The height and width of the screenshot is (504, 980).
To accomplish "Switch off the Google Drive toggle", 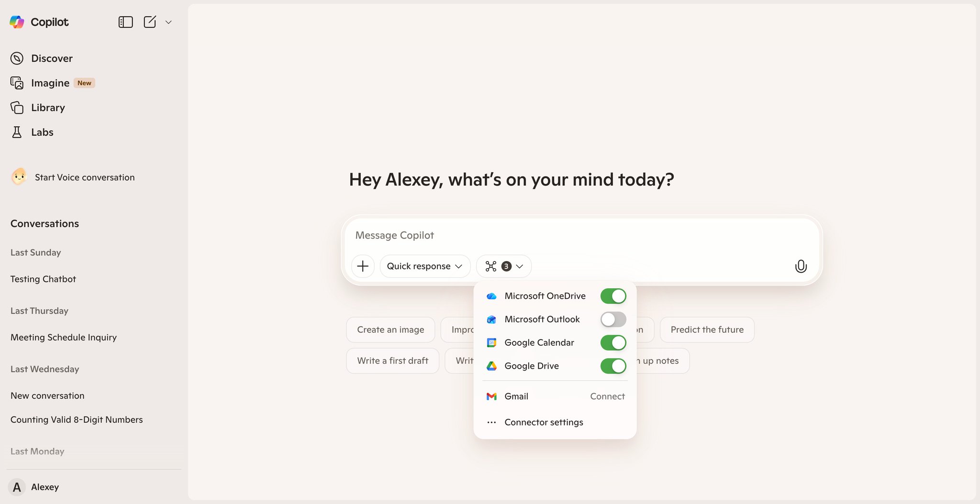I will pos(613,366).
